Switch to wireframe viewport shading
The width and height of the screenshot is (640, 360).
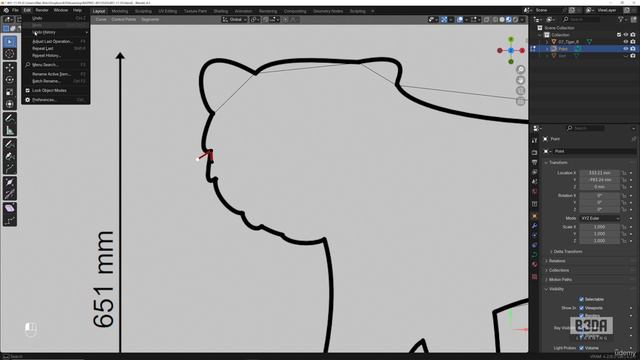pyautogui.click(x=495, y=20)
